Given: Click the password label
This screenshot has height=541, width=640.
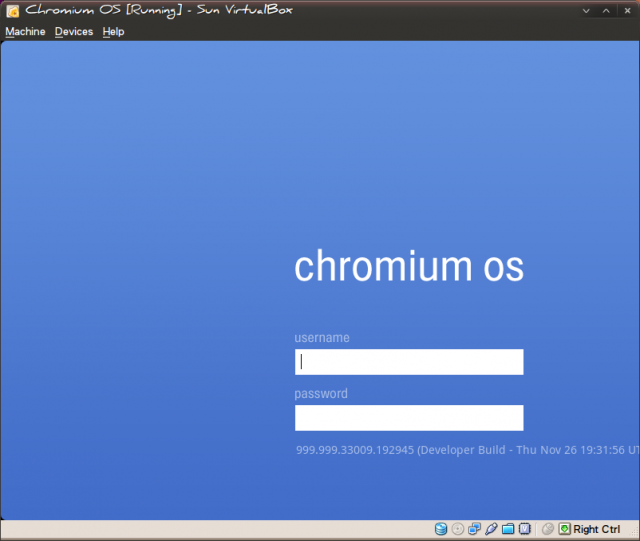Looking at the screenshot, I should click(321, 394).
